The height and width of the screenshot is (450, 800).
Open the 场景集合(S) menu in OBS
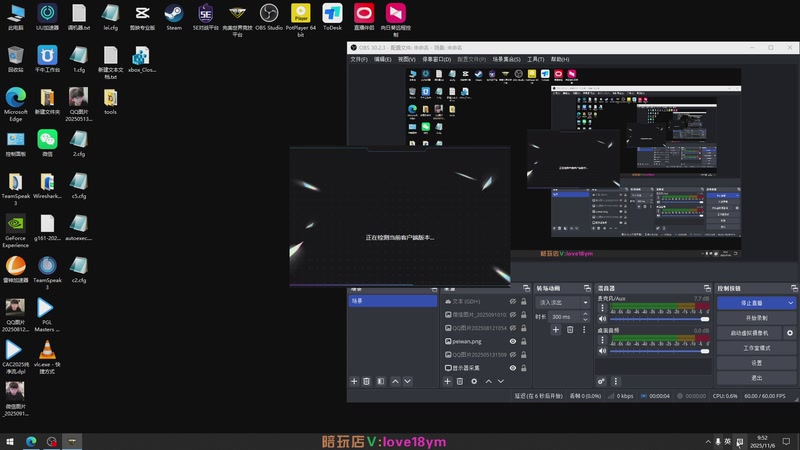tap(506, 59)
